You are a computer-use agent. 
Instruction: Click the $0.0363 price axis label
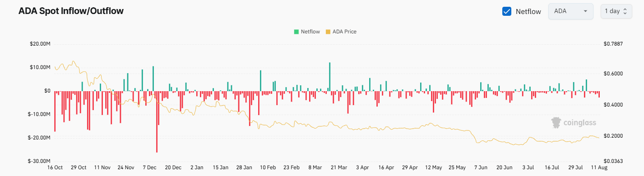[x=613, y=161]
